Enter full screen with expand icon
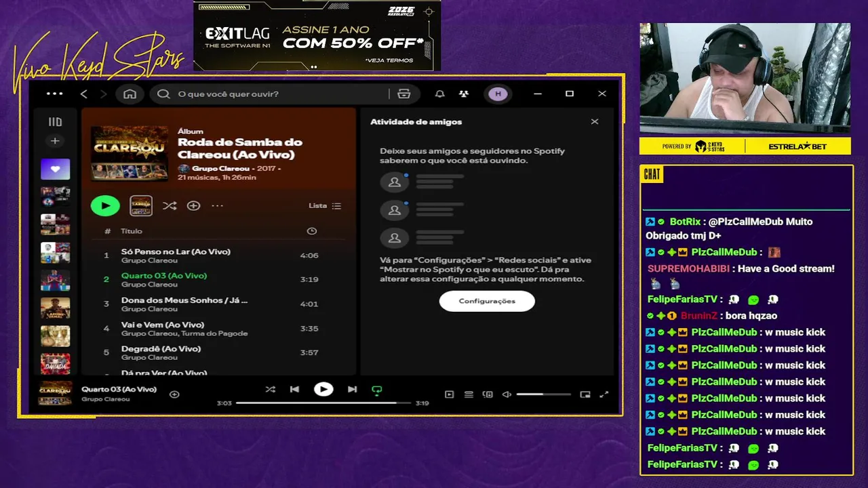The width and height of the screenshot is (868, 488). tap(604, 394)
